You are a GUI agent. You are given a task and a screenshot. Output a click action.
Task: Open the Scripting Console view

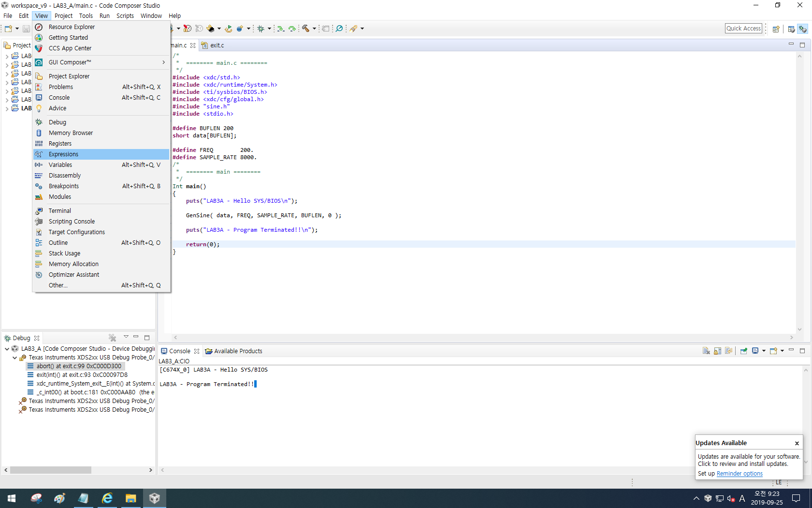101,222
